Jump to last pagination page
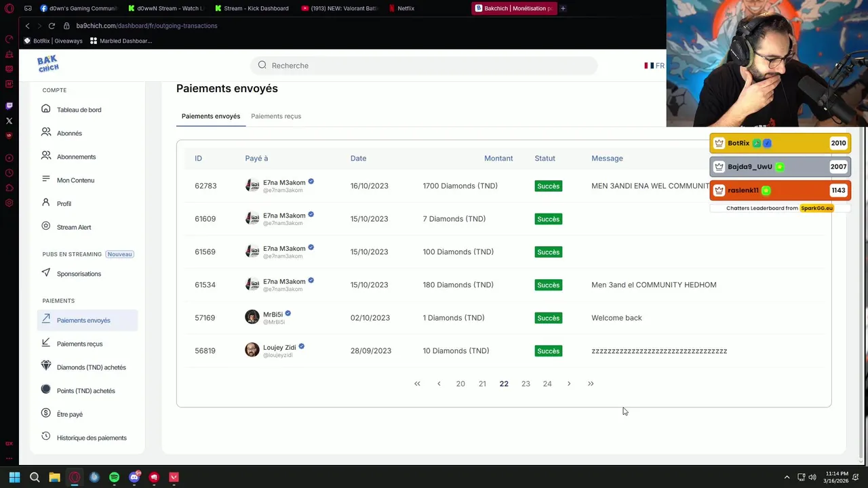The image size is (868, 488). 591,384
